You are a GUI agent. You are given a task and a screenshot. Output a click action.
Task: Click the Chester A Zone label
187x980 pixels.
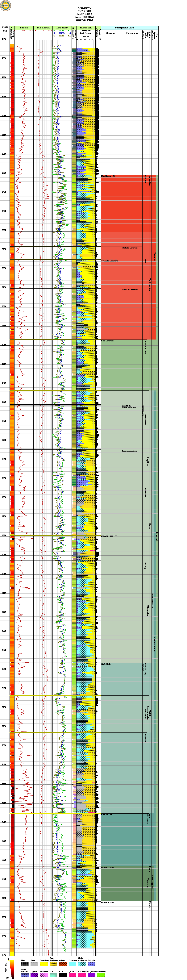(108, 902)
